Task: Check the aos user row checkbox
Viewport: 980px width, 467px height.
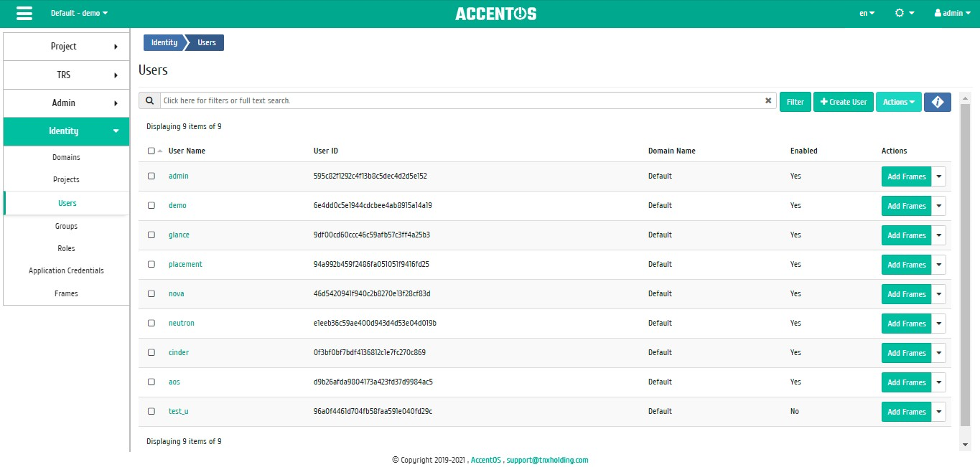Action: pyautogui.click(x=151, y=382)
